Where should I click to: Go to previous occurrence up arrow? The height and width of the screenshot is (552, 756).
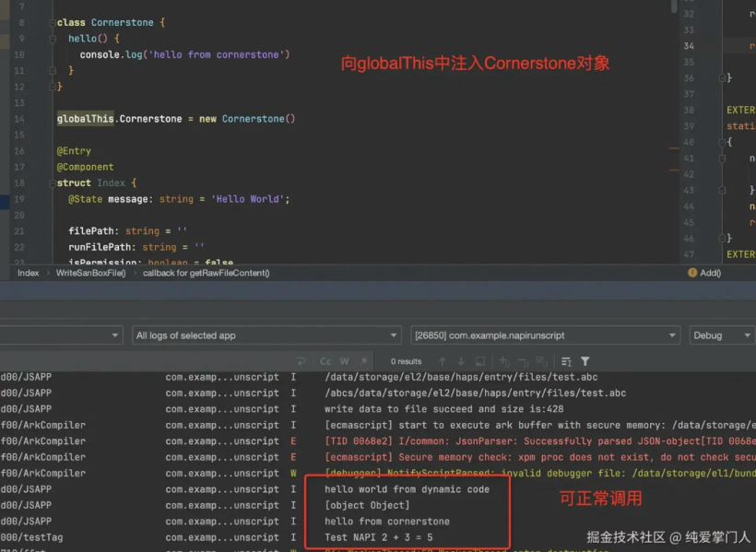(443, 361)
